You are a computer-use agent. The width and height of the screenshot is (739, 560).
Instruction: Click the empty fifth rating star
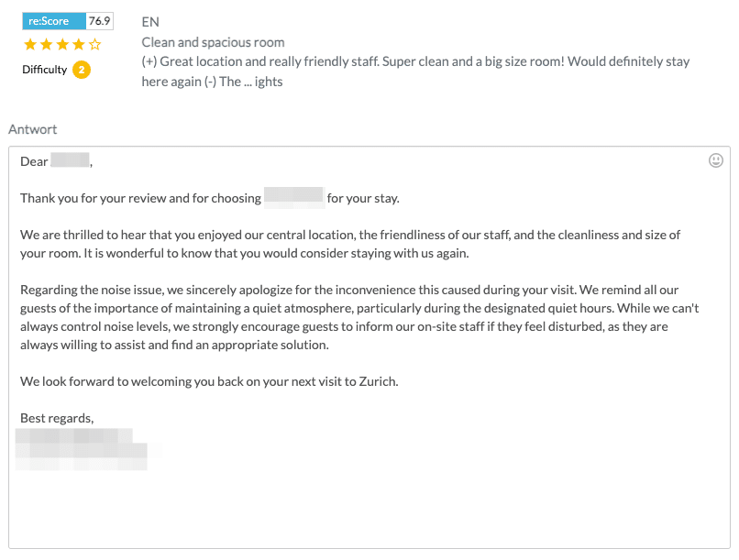tap(94, 45)
